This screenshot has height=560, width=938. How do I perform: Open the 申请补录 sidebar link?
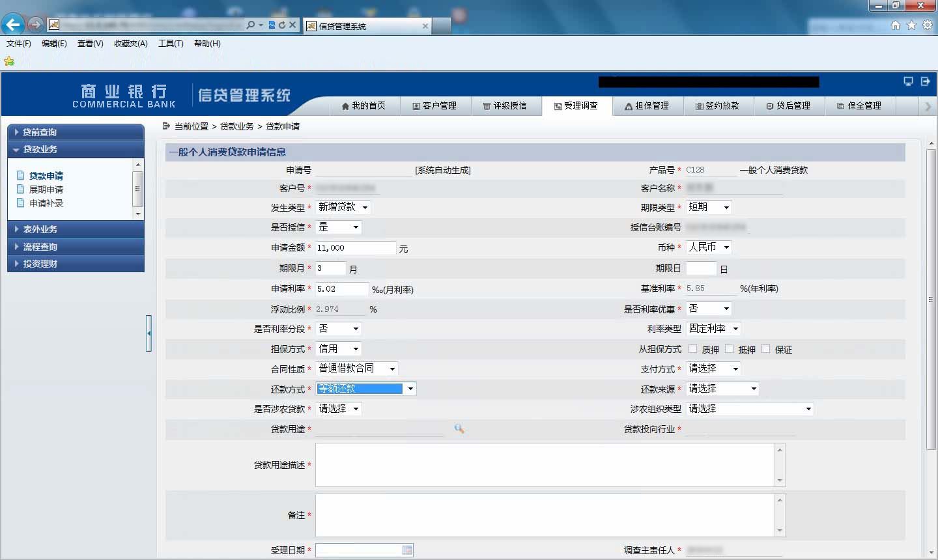[x=46, y=203]
